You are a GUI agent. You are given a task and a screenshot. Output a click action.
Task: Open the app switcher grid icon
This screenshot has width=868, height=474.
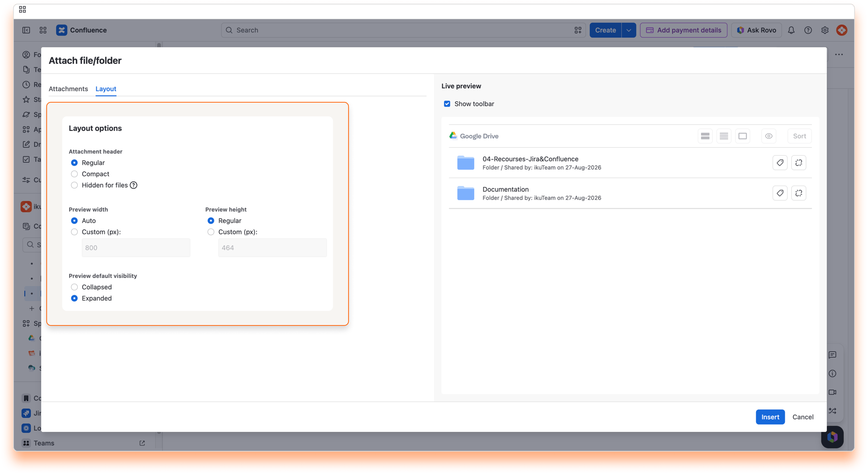point(43,30)
